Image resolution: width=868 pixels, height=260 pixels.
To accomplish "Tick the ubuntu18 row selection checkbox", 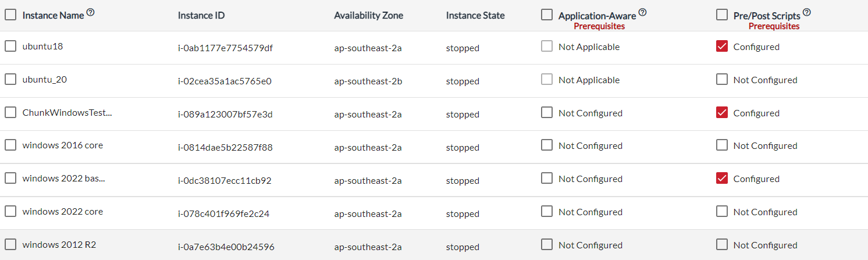I will coord(10,46).
